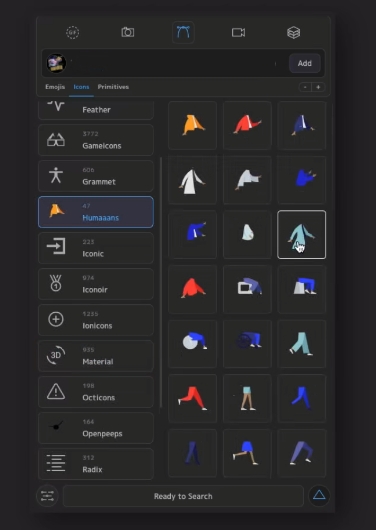Open the GameIcons icon set
This screenshot has width=376, height=530.
tap(96, 140)
